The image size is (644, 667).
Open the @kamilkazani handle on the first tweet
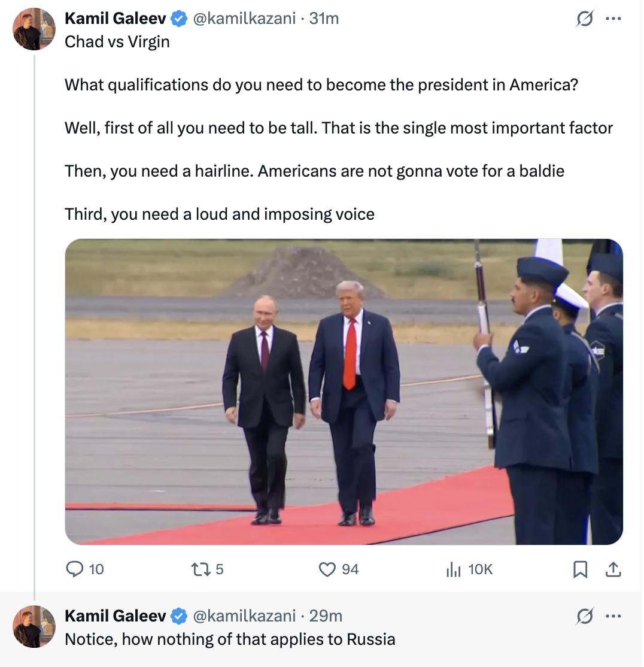click(x=244, y=19)
